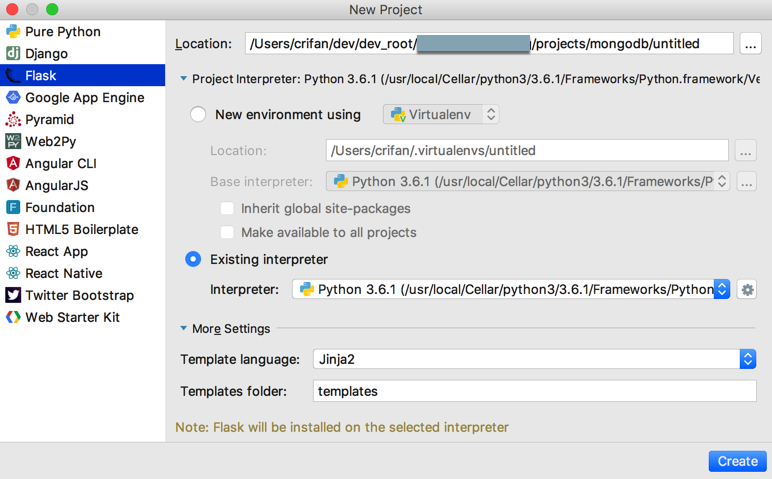Click the Templates folder input field
The height and width of the screenshot is (479, 772).
[535, 391]
